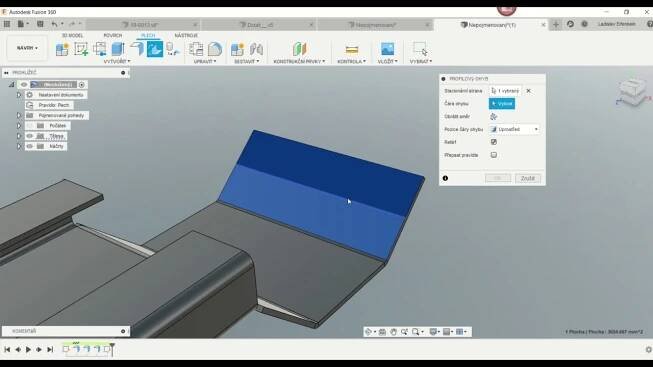Open the Kontrola dropdown menu
The image size is (653, 367).
[351, 61]
